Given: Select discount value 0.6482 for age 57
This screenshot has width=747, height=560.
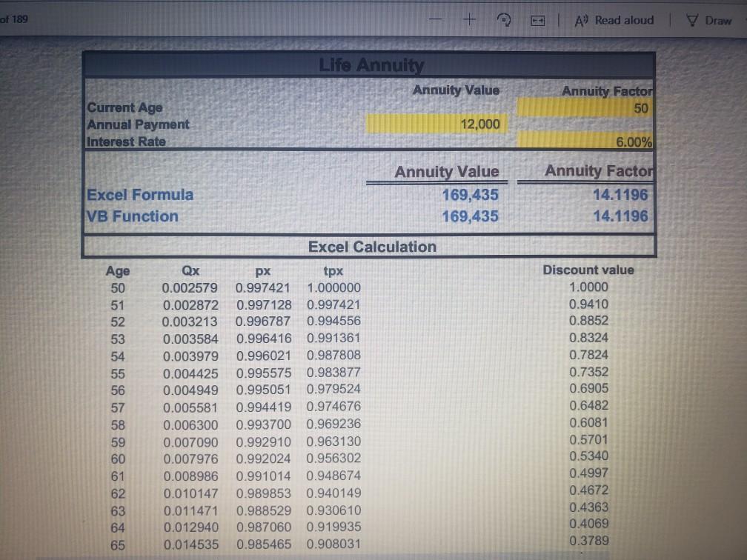Looking at the screenshot, I should pyautogui.click(x=589, y=405).
